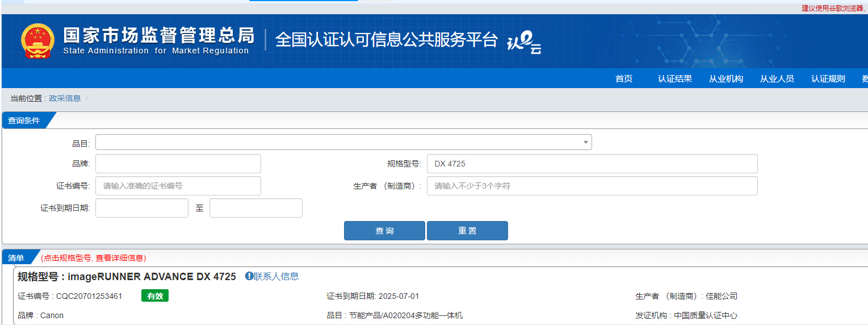Click the green 有效 status badge
This screenshot has width=868, height=325.
click(x=155, y=296)
